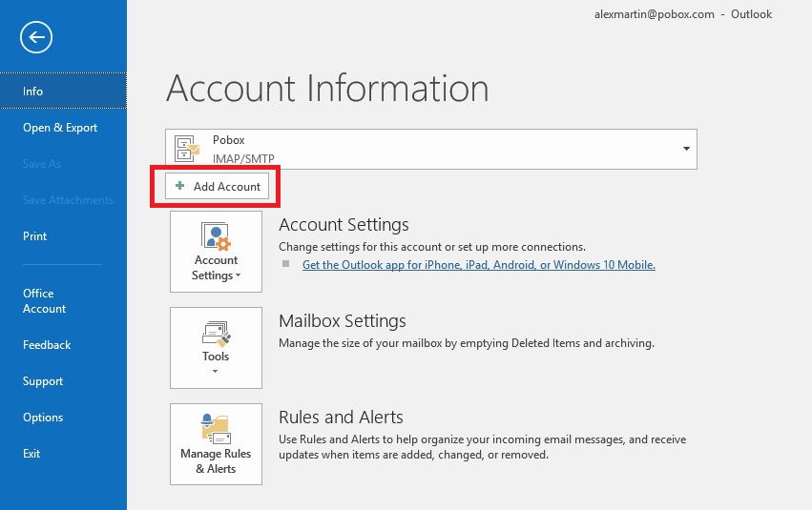Click the green plus icon on Add Account
Image resolution: width=812 pixels, height=510 pixels.
click(x=179, y=186)
